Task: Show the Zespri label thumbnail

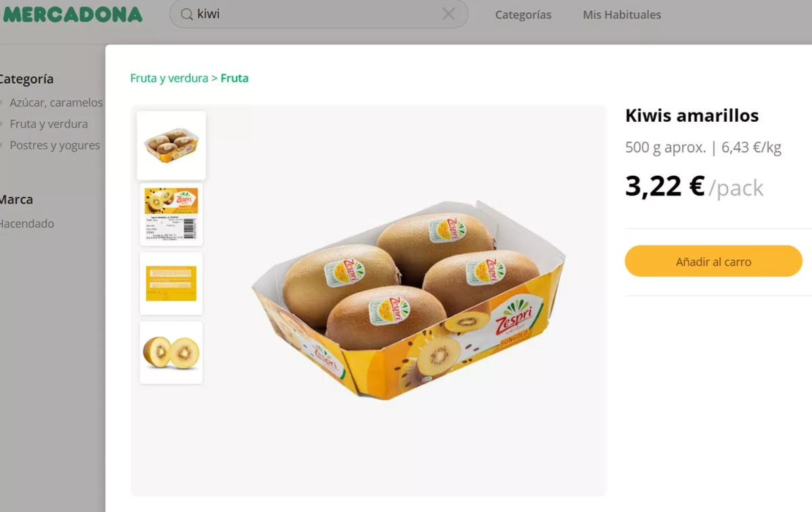Action: click(x=171, y=214)
